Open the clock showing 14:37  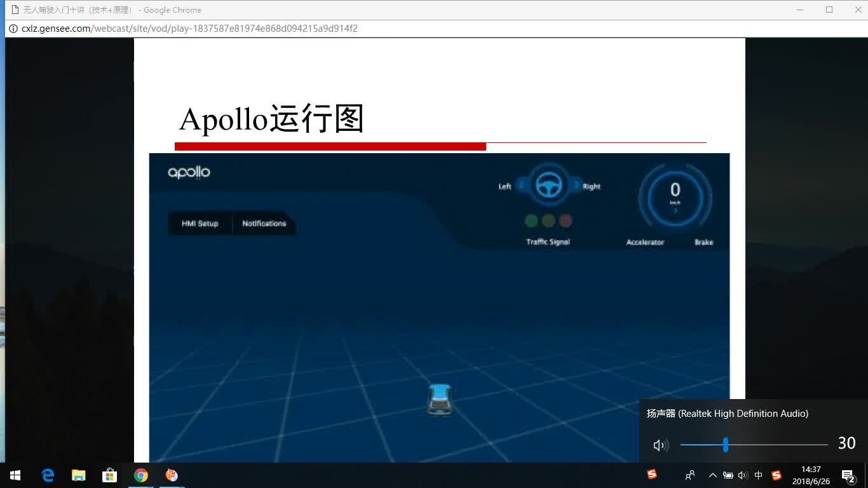pos(811,475)
